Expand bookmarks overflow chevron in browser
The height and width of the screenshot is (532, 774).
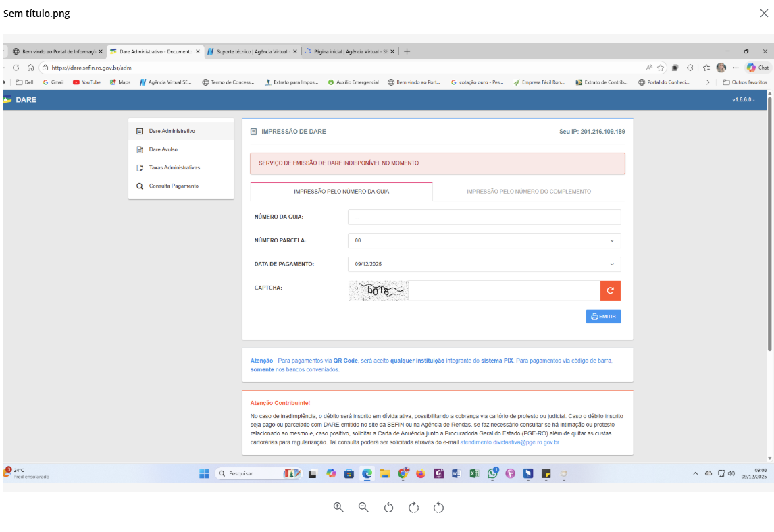pyautogui.click(x=708, y=82)
